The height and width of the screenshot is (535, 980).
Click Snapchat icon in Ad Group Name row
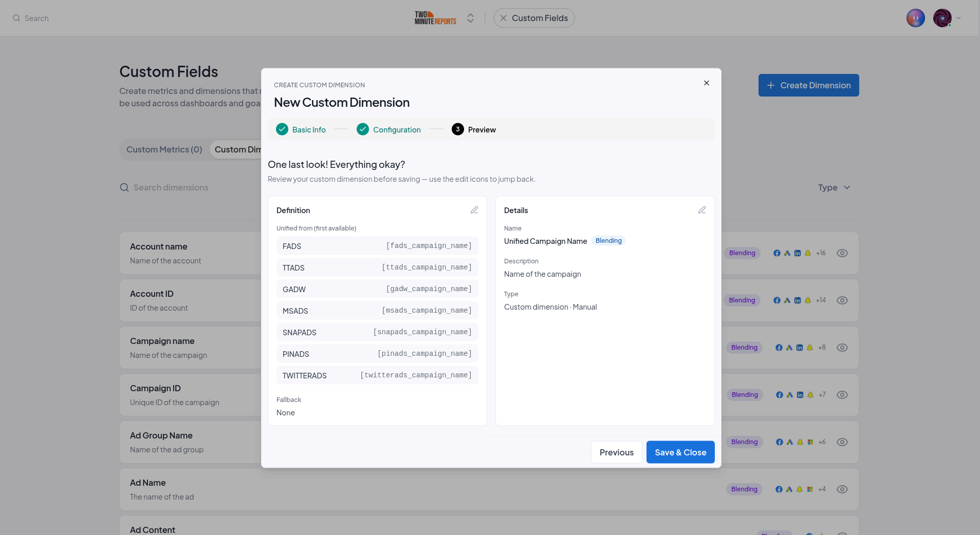800,442
